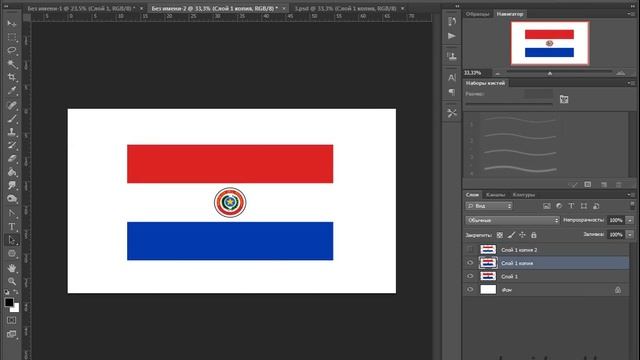The height and width of the screenshot is (360, 640).
Task: Open the Tool Presets panel icon
Action: pos(452,113)
